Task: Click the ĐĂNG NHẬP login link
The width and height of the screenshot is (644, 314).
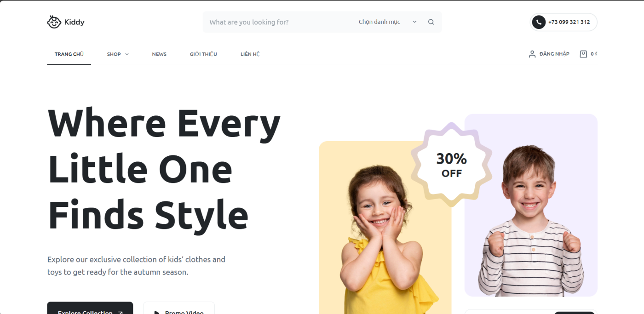Action: pos(554,54)
